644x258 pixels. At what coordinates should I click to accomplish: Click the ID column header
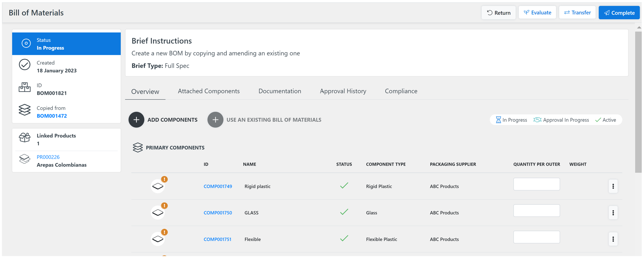206,164
